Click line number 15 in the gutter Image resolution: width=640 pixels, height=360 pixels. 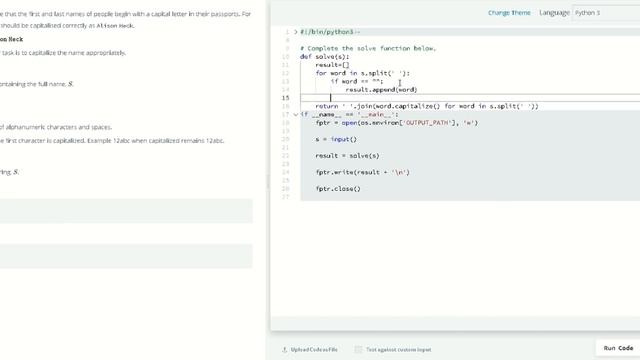285,98
